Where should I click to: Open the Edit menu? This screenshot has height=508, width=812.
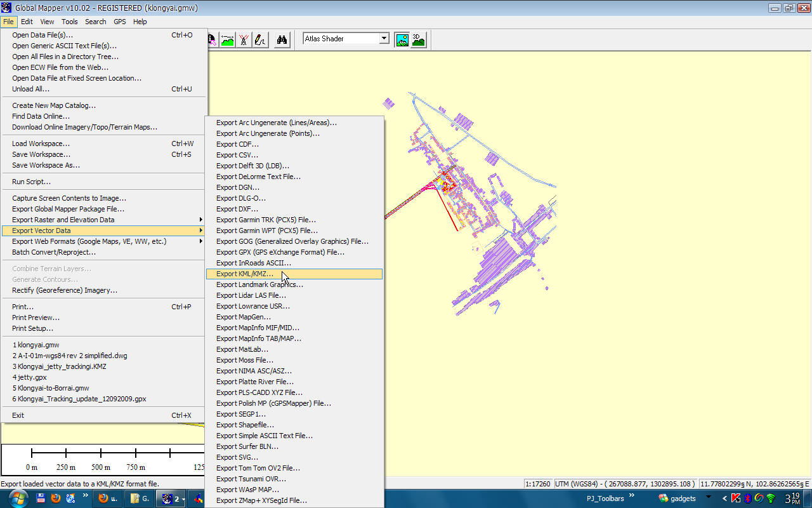click(27, 22)
